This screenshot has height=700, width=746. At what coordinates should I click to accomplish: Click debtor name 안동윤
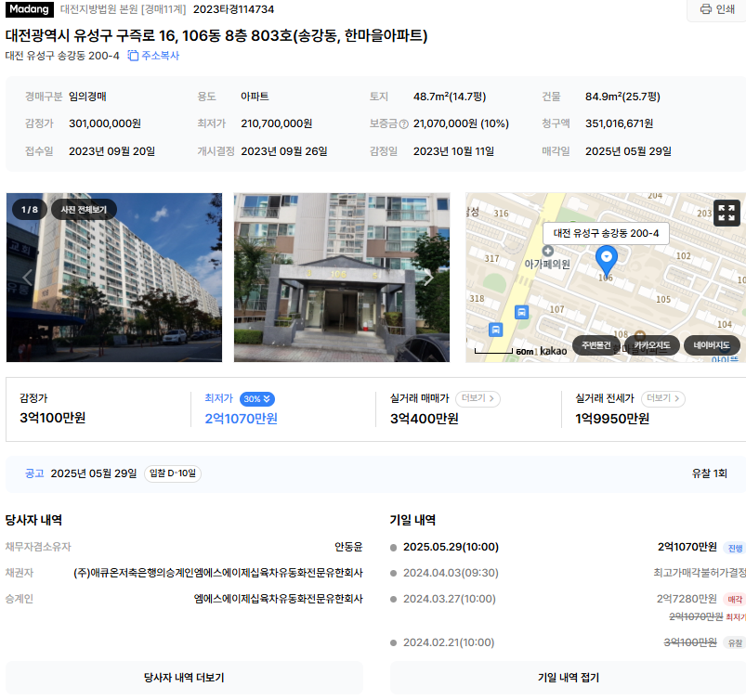click(348, 547)
